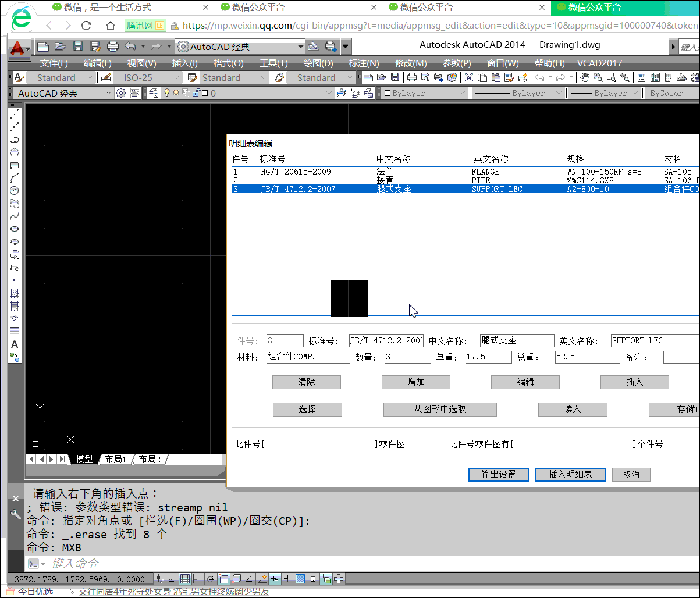Switch to the 布局1 layout tab
This screenshot has height=598, width=700.
[116, 459]
